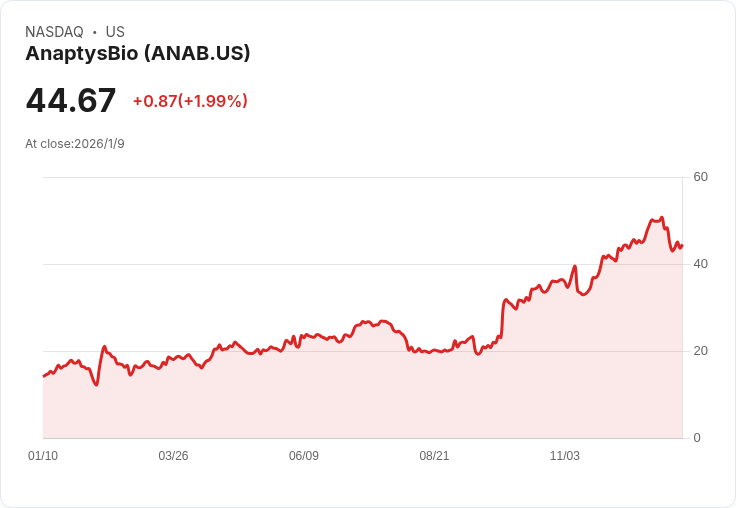Click the NASDAQ exchange label
Viewport: 736px width, 508px height.
click(54, 32)
